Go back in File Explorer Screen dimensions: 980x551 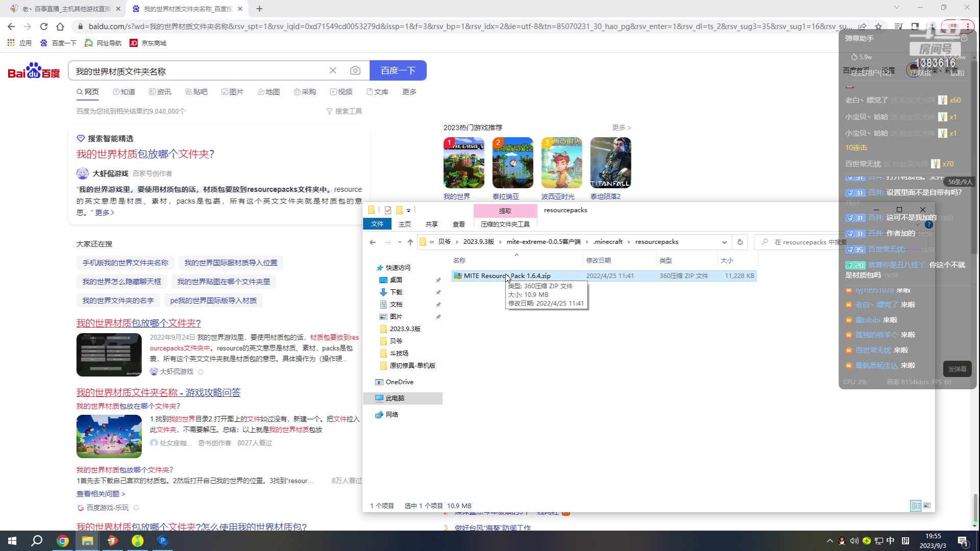click(373, 242)
